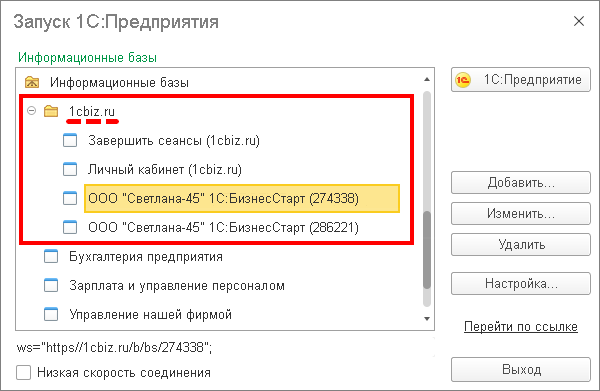Click the icon beside Бухгалтерия предприятия
The image size is (600, 391).
tap(51, 256)
